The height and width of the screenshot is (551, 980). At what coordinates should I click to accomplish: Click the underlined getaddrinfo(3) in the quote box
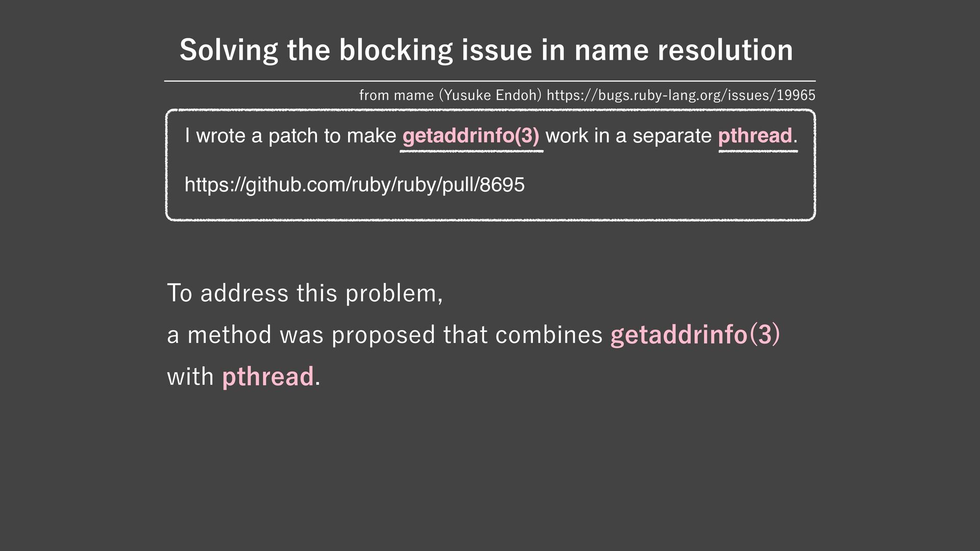[x=471, y=136]
